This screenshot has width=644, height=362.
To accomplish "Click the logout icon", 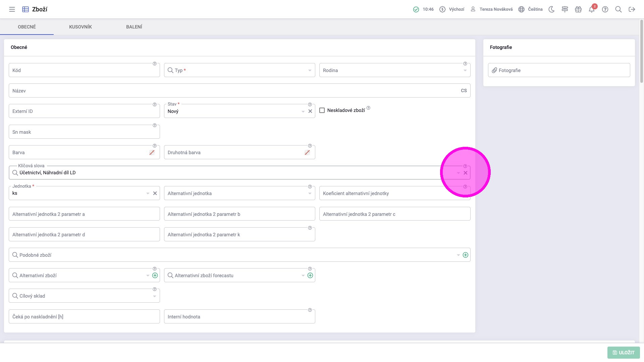I will click(632, 9).
